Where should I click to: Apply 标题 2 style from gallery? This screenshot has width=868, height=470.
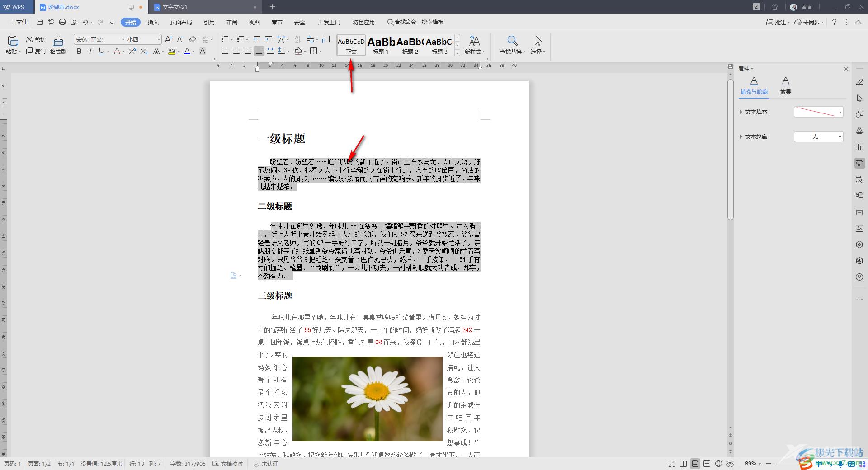coord(410,45)
